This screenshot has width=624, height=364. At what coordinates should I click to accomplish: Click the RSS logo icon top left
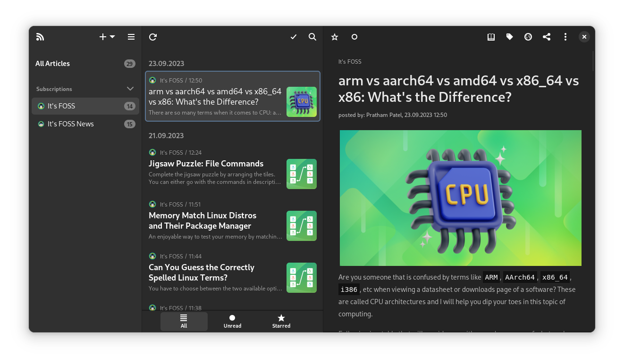[40, 37]
